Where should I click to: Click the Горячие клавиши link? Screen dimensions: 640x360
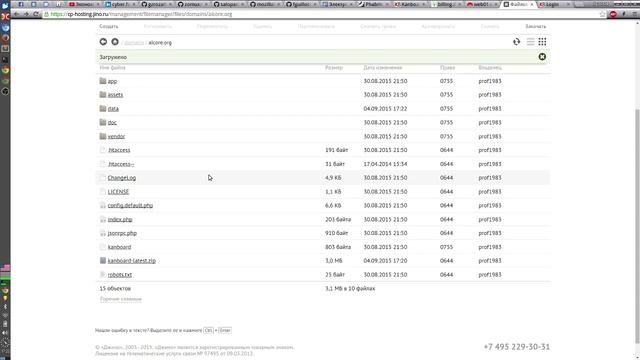(x=121, y=299)
